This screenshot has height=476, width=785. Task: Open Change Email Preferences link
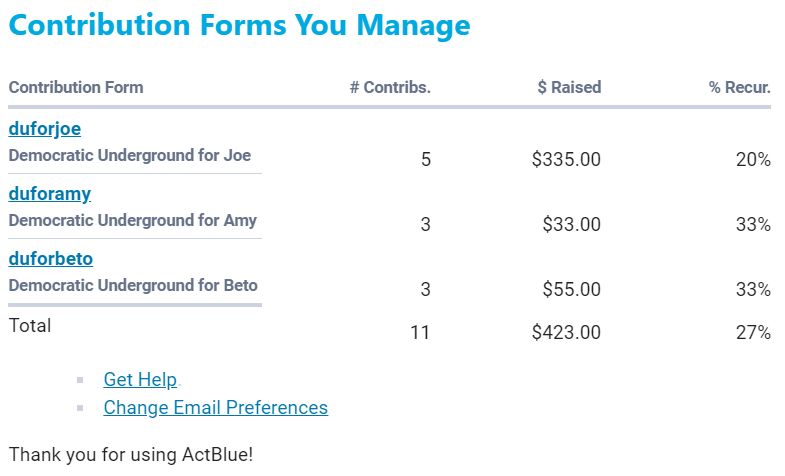(x=215, y=408)
